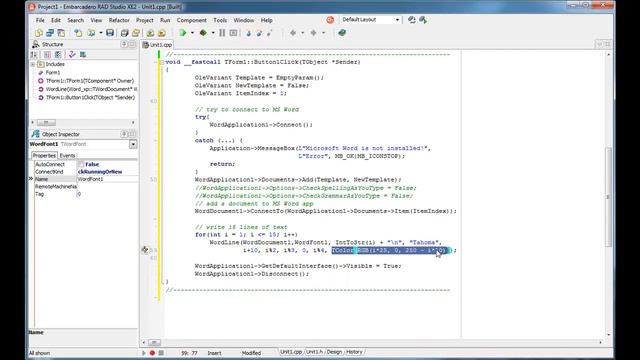The height and width of the screenshot is (360, 640).
Task: Click the Set Debug Desktop icon
Action: click(x=423, y=20)
